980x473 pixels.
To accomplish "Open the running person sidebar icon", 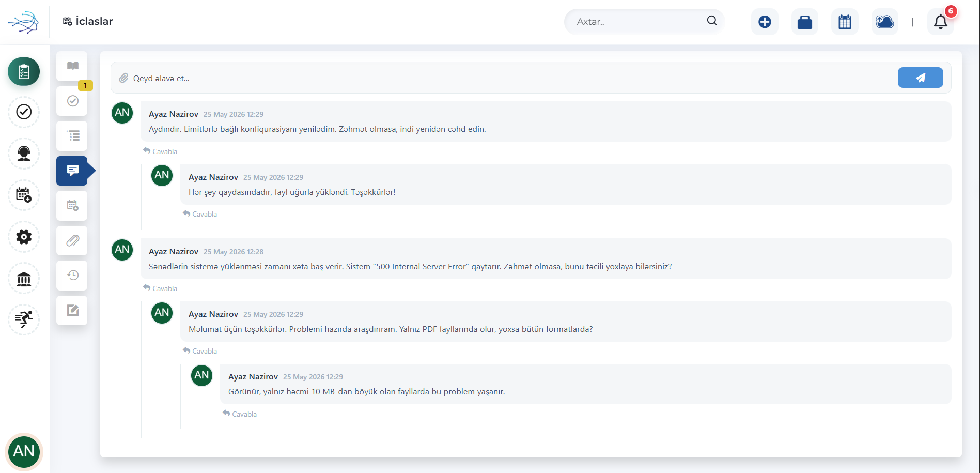I will click(24, 319).
